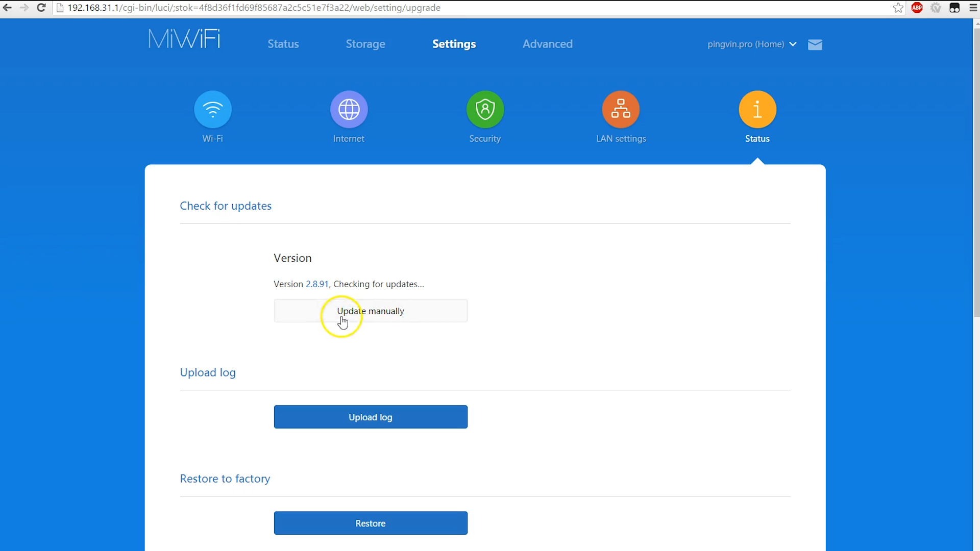The image size is (980, 551).
Task: Click the Restore factory button
Action: pos(371,523)
